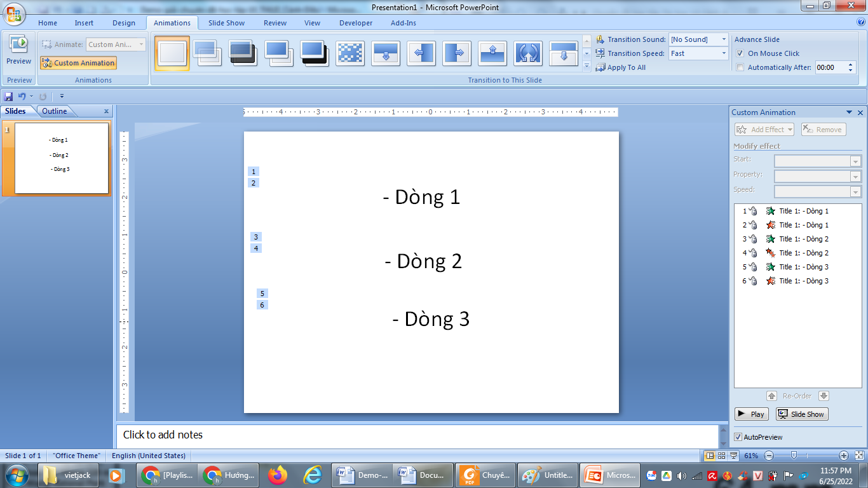Open the Transition Sound dropdown

723,39
